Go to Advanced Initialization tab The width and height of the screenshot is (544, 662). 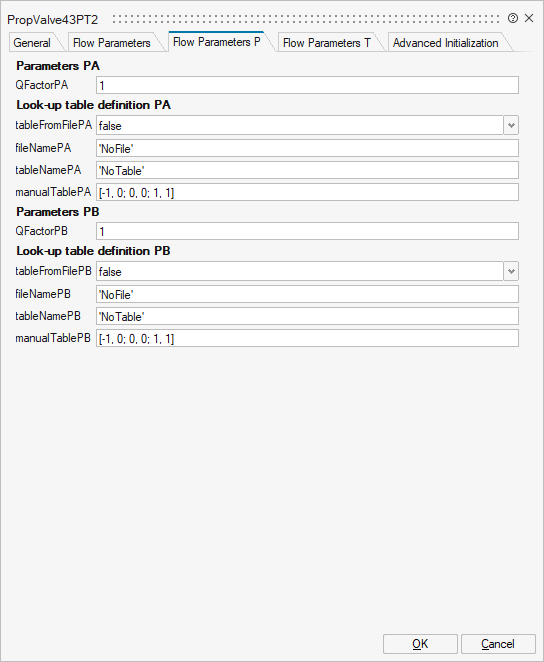coord(446,43)
